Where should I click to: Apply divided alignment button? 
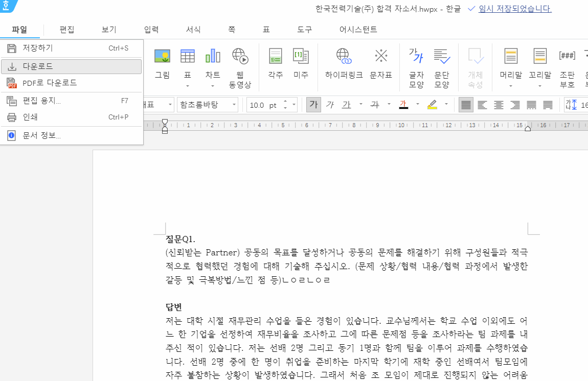548,105
